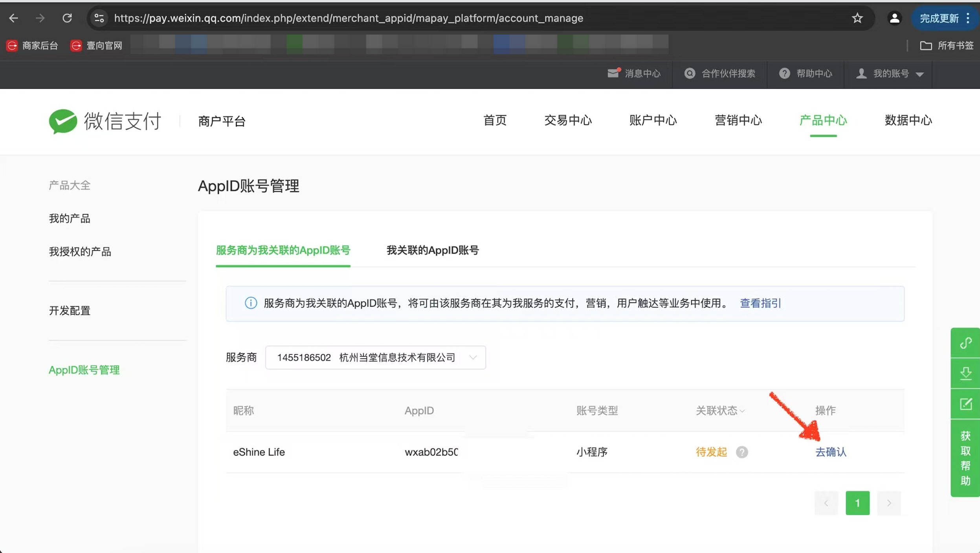The height and width of the screenshot is (553, 980).
Task: Open the site settings icon in the address bar
Action: (x=99, y=18)
